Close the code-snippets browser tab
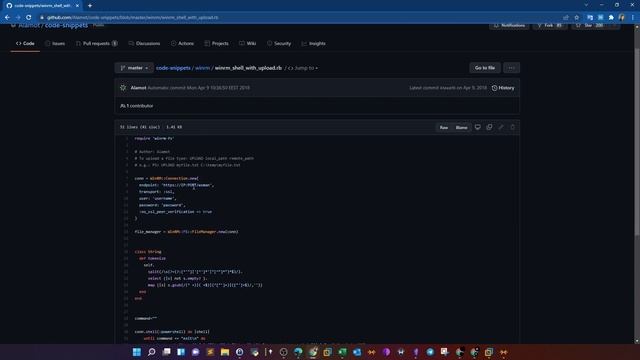Viewport: 640px width, 360px height. [x=77, y=6]
